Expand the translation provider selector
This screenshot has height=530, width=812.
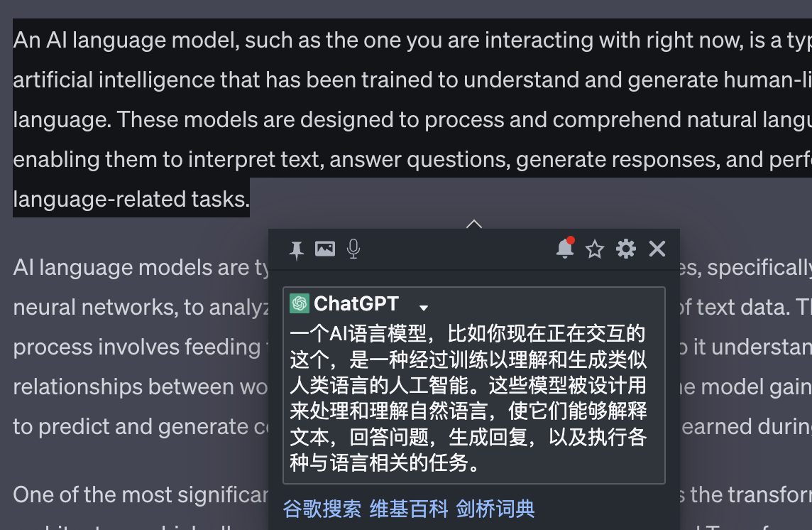point(424,307)
